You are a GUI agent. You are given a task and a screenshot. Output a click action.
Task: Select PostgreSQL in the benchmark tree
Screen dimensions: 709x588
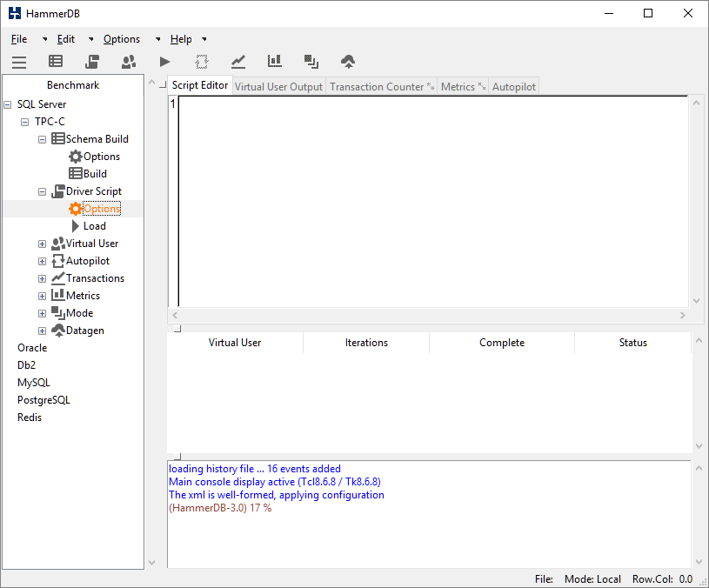click(x=43, y=400)
